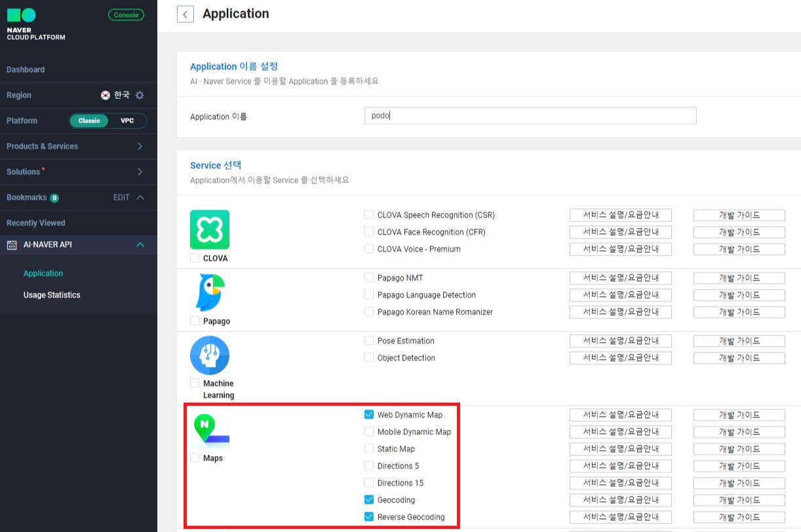Click the Papago parrot logo
This screenshot has height=532, width=801.
210,292
